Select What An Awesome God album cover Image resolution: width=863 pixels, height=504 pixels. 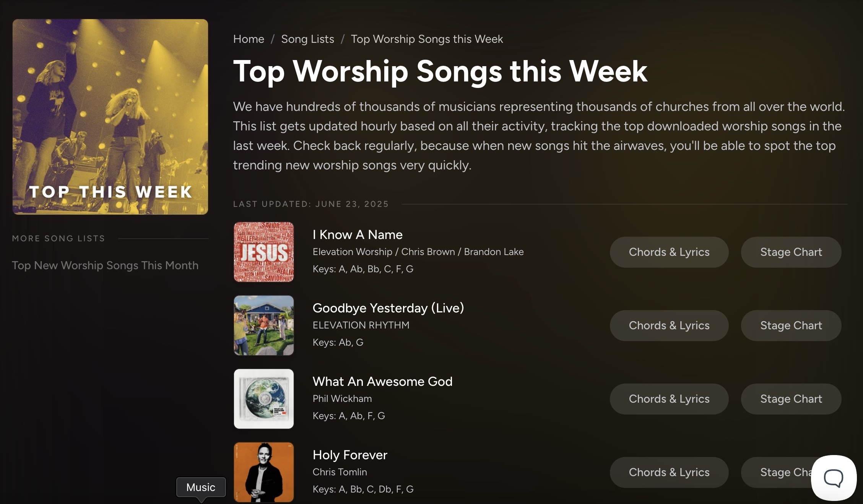coord(264,399)
